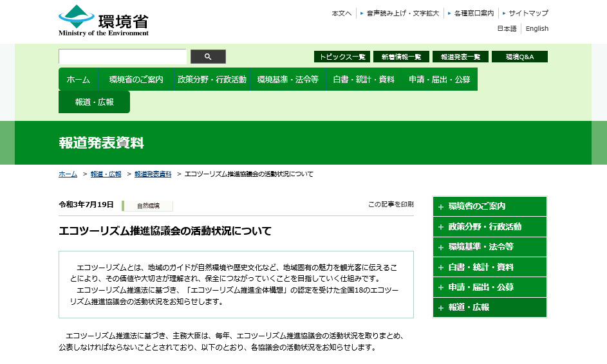Click the 自然環境 category tag

[x=148, y=206]
